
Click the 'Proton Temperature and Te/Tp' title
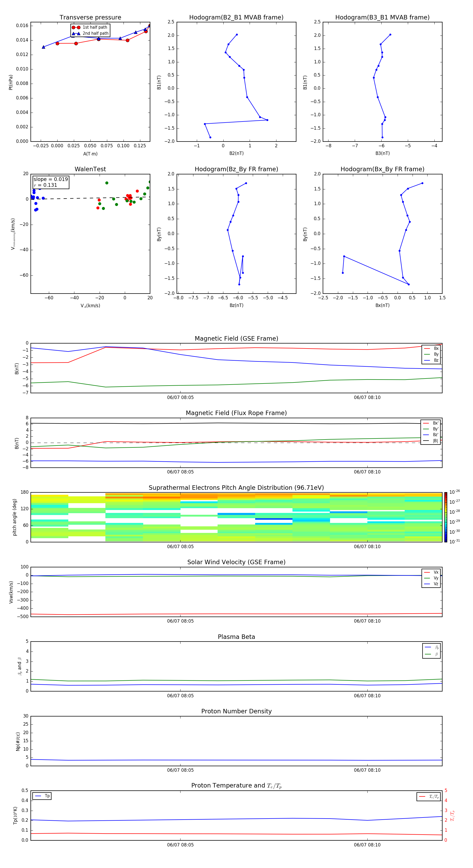click(x=236, y=786)
